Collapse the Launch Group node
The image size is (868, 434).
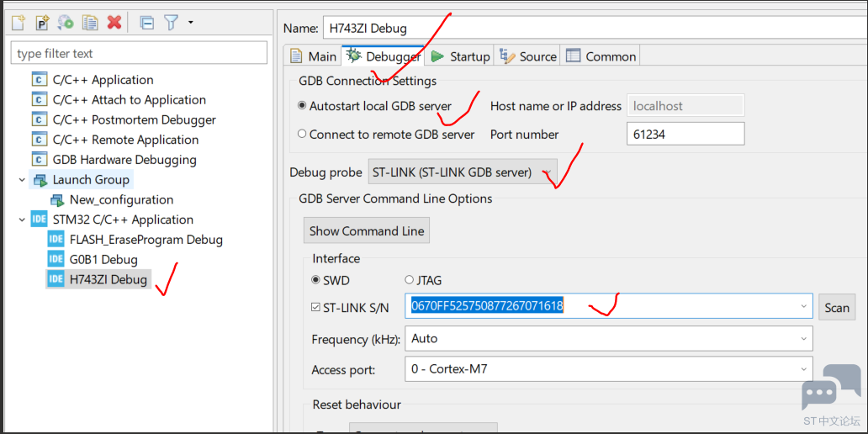(22, 180)
